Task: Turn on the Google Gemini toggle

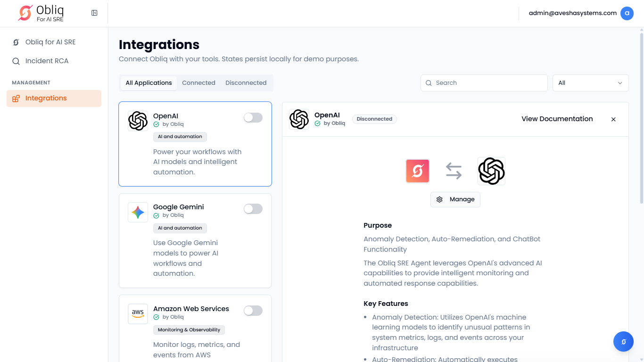Action: 253,209
